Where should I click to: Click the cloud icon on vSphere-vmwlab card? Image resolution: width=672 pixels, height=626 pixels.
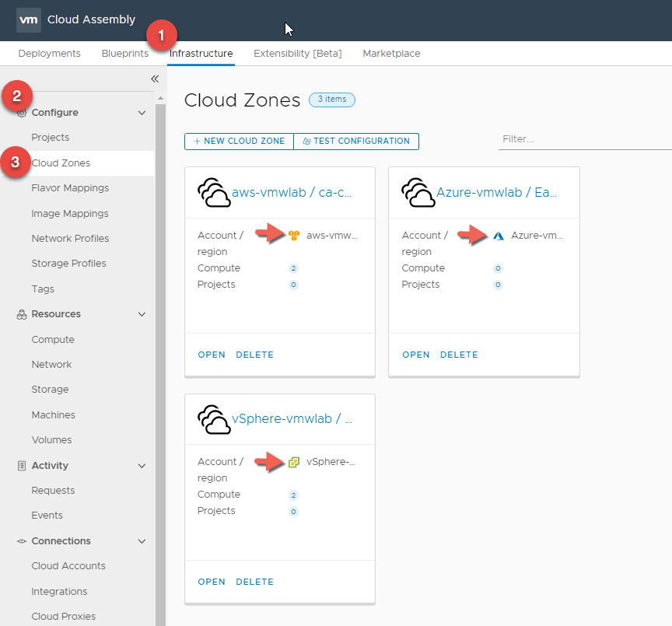(213, 420)
